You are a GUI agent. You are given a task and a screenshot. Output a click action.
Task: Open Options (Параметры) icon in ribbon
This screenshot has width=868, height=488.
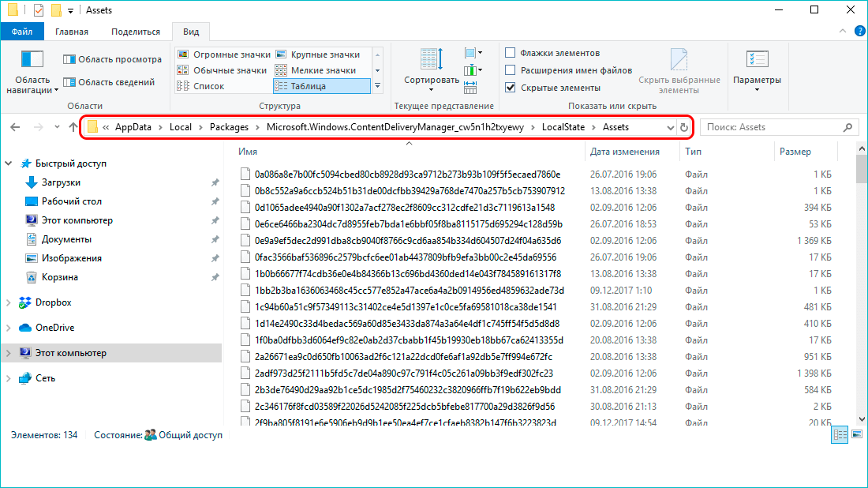tap(756, 62)
